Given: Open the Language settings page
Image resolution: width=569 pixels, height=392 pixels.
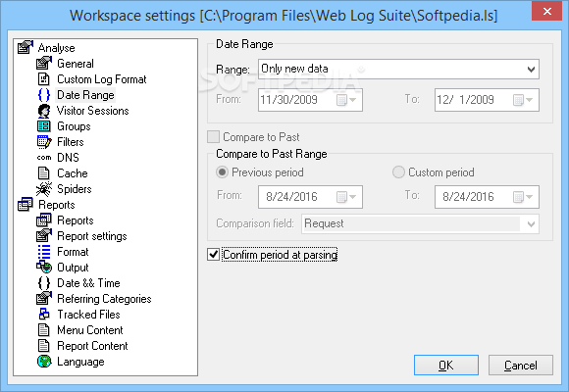Looking at the screenshot, I should click(x=80, y=362).
